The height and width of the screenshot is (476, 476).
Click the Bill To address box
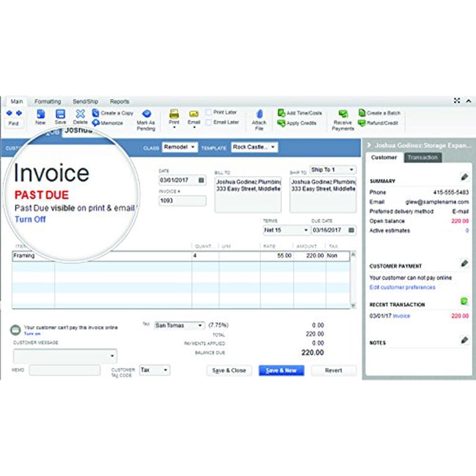(x=248, y=194)
